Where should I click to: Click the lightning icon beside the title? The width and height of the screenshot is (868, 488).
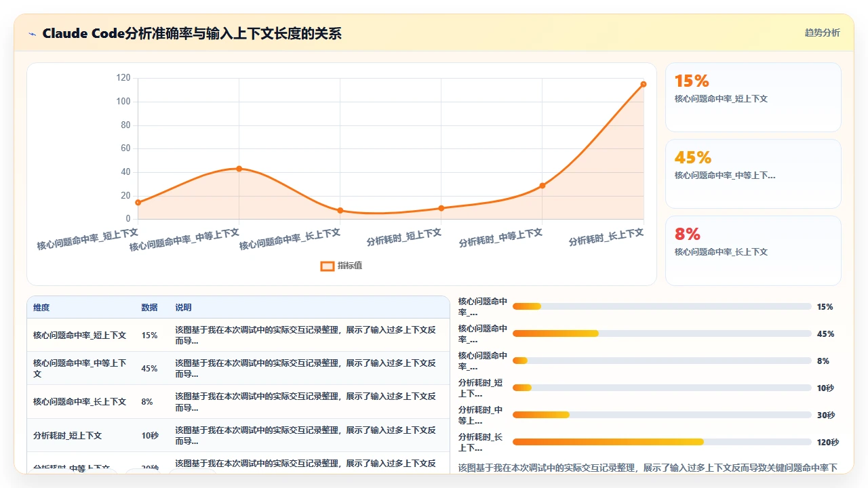32,33
